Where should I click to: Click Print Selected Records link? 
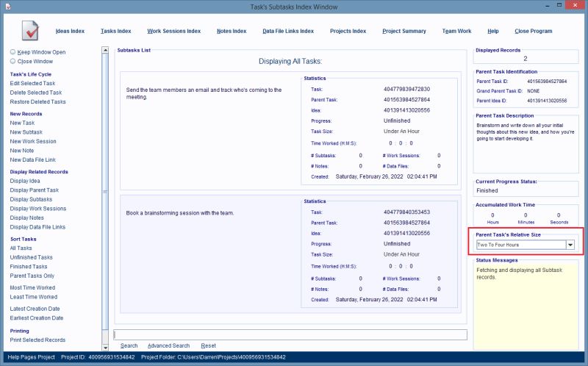point(37,340)
